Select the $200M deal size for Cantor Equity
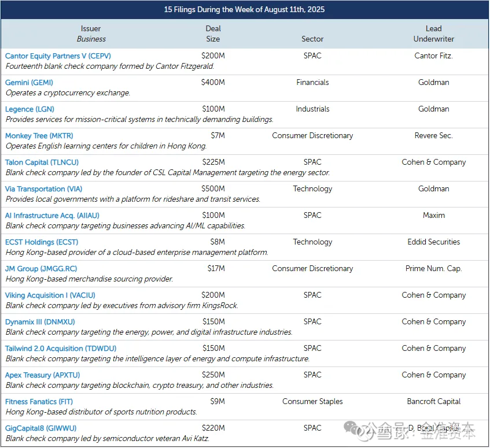Screen dimensions: 490x448 coord(213,55)
